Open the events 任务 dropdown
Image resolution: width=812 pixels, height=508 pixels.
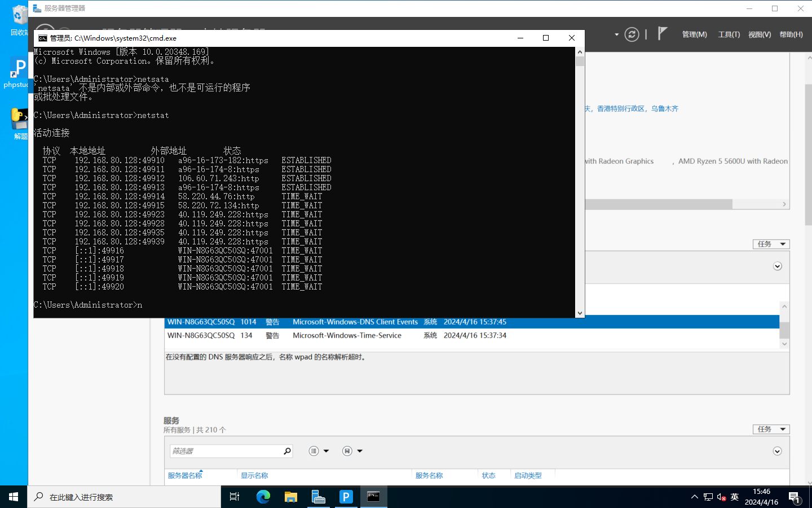771,244
